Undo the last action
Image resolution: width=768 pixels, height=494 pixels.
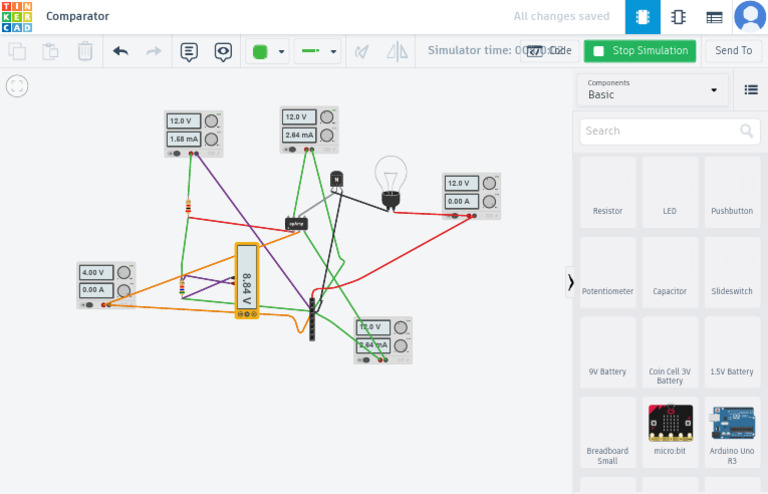coord(120,51)
